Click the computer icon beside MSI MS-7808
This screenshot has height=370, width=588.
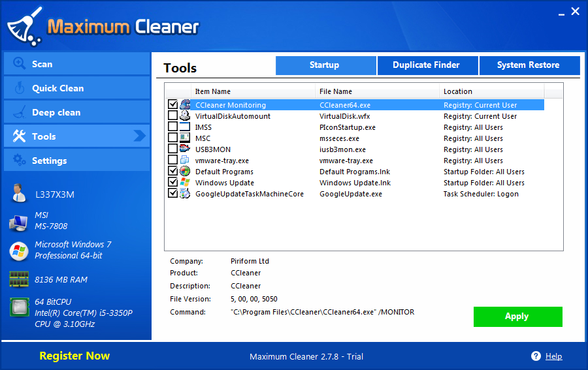(18, 223)
